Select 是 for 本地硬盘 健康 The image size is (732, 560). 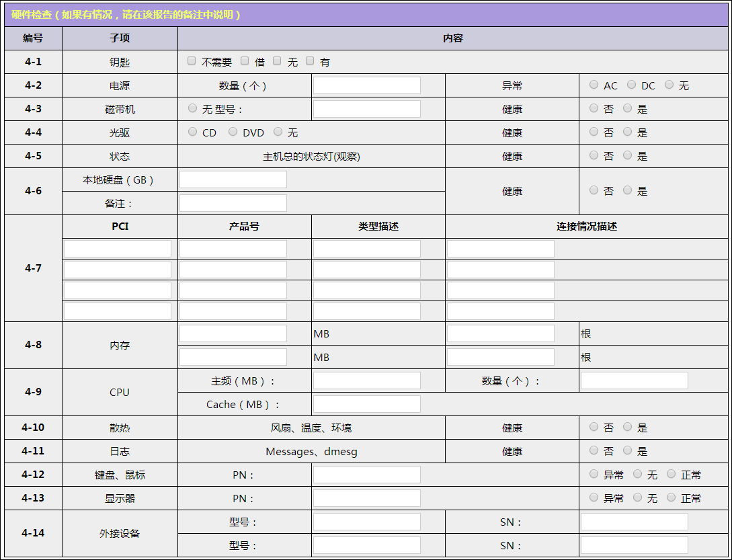[x=627, y=190]
